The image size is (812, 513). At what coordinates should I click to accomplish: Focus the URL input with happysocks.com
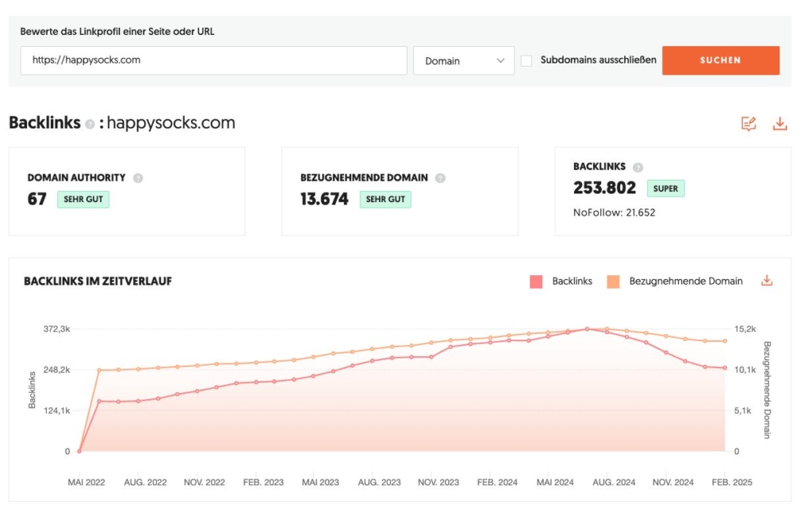(x=214, y=60)
